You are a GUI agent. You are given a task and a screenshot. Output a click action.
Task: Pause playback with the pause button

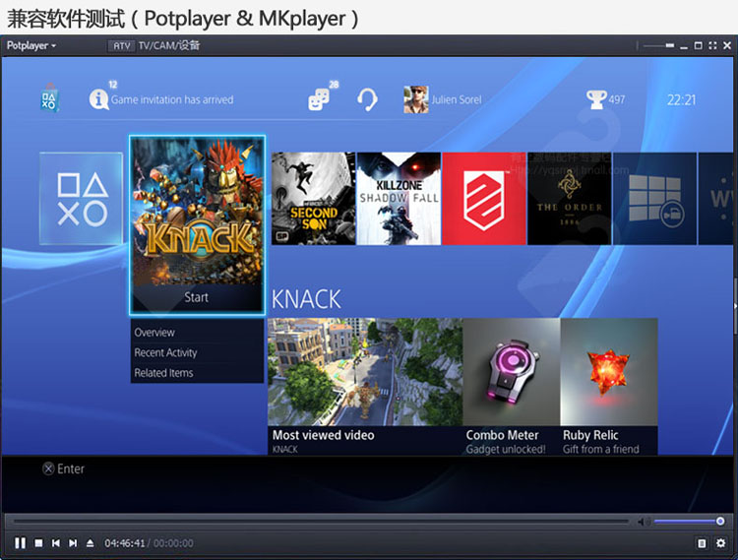pos(20,543)
